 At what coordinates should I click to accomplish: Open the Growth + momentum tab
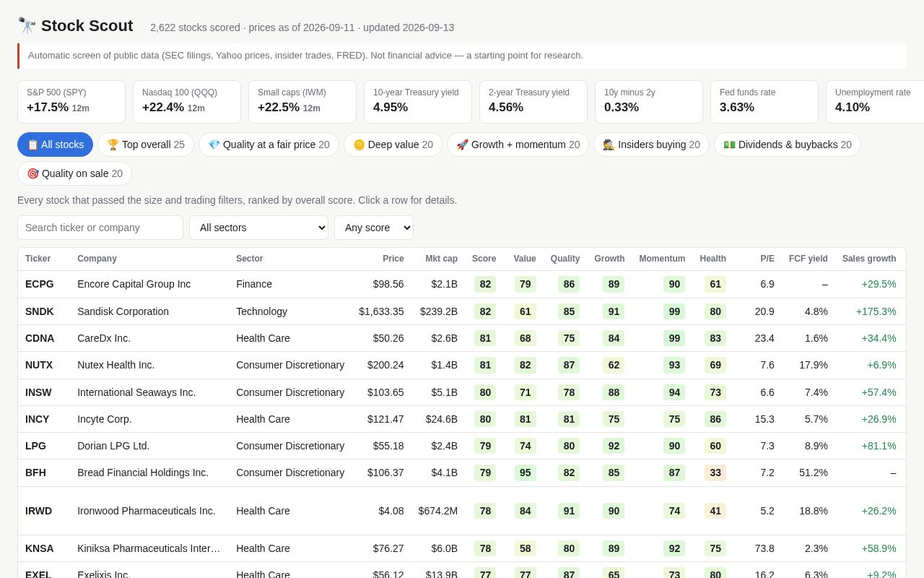click(x=518, y=144)
